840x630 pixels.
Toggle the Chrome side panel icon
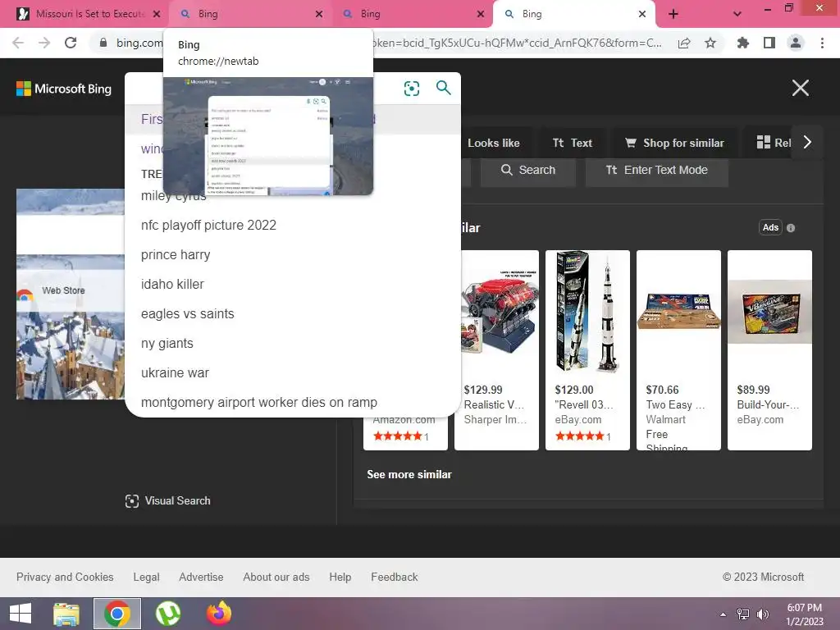[x=769, y=43]
